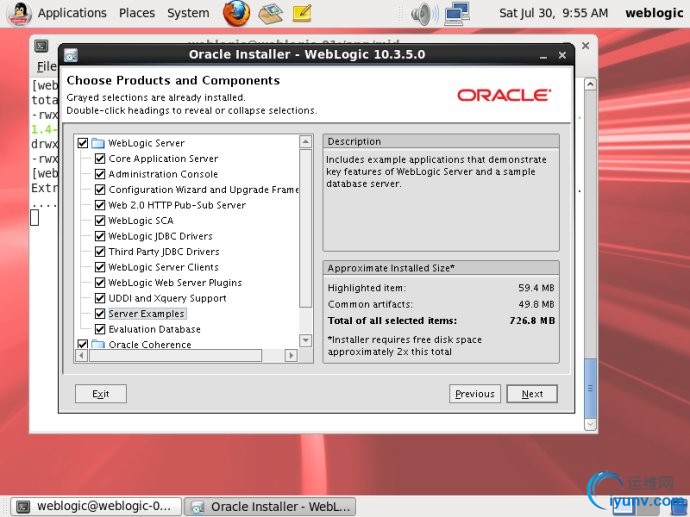The height and width of the screenshot is (517, 690).
Task: Uncheck the Evaluation Database checkbox
Action: point(100,329)
